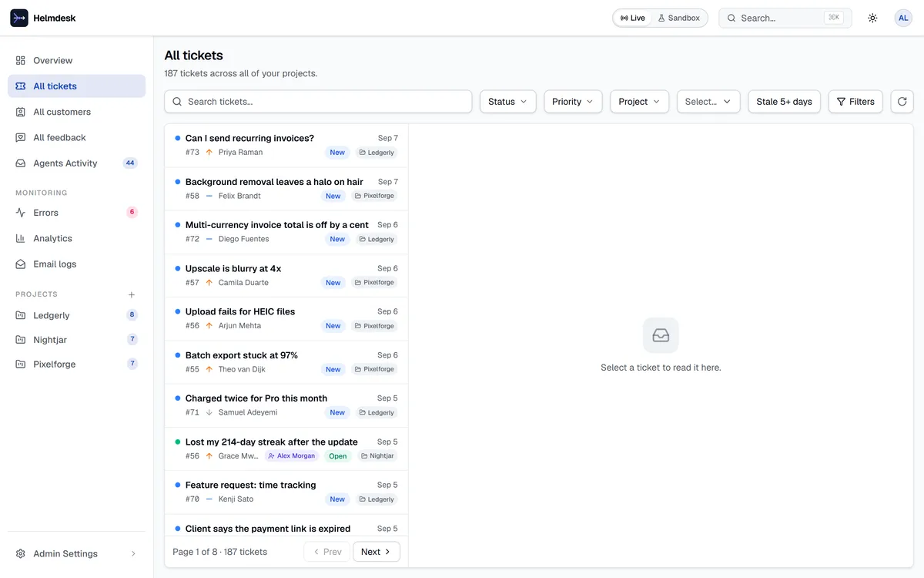Open Email logs page
The height and width of the screenshot is (578, 924).
[76, 264]
